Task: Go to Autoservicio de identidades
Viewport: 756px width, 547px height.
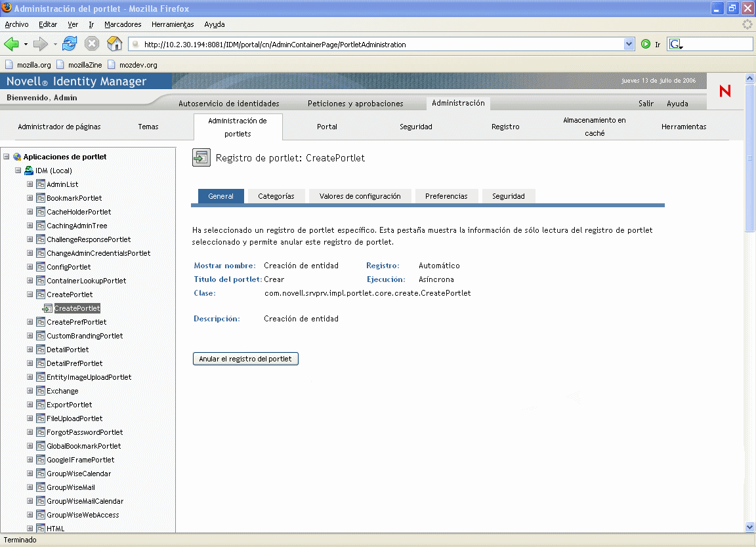Action: (229, 104)
